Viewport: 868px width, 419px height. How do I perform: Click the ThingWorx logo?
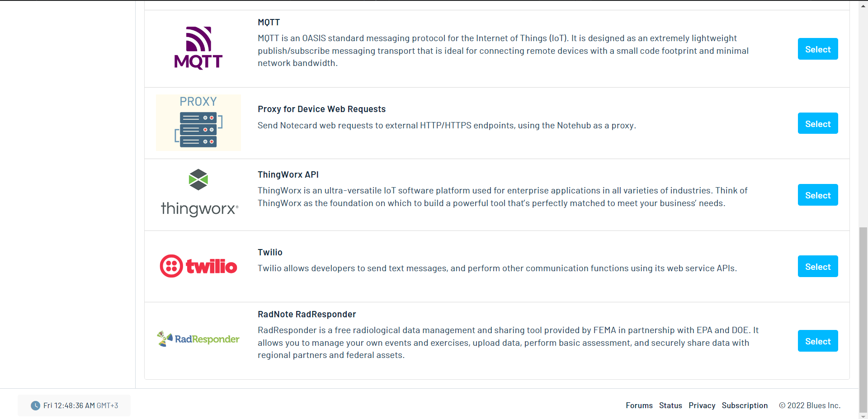pos(199,193)
